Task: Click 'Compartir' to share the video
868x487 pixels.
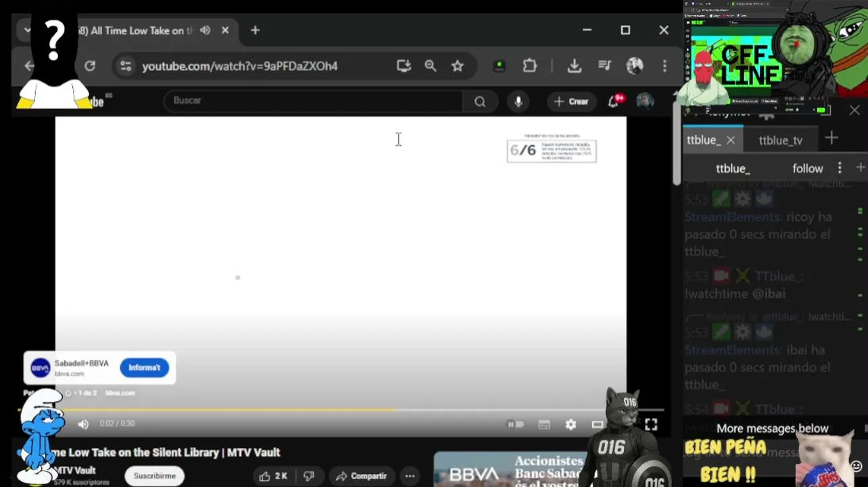Action: pos(362,476)
